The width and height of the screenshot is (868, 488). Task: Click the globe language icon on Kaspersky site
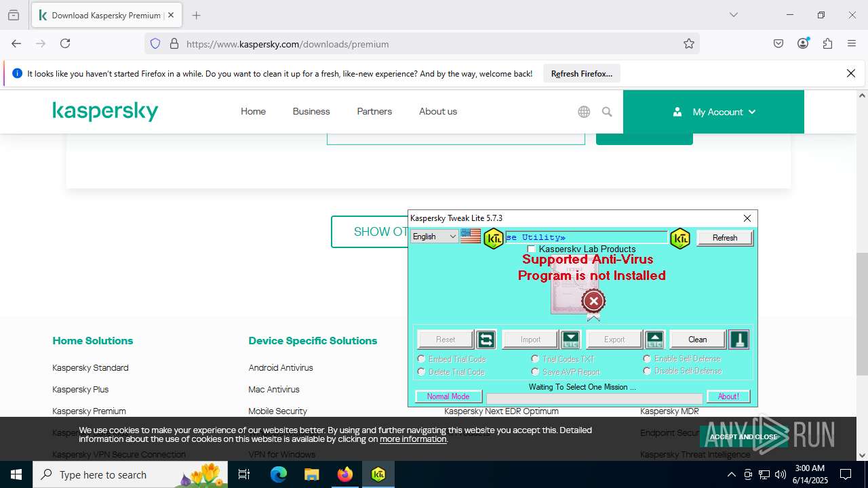584,112
